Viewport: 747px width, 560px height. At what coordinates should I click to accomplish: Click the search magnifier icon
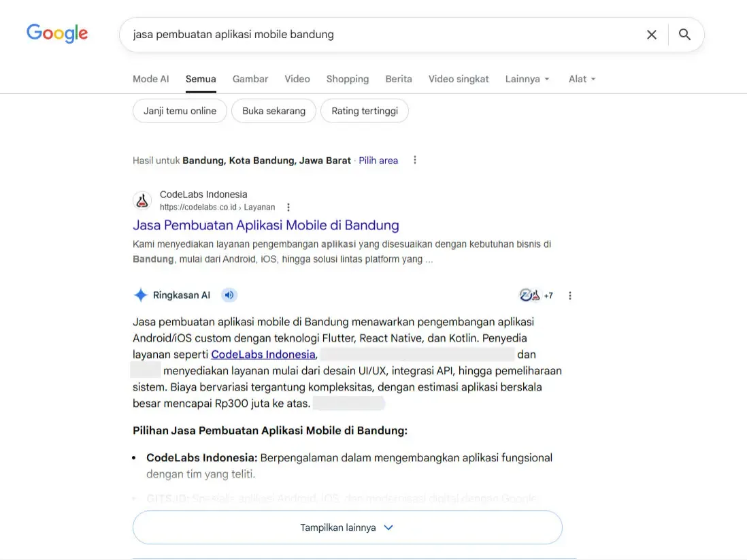tap(684, 34)
